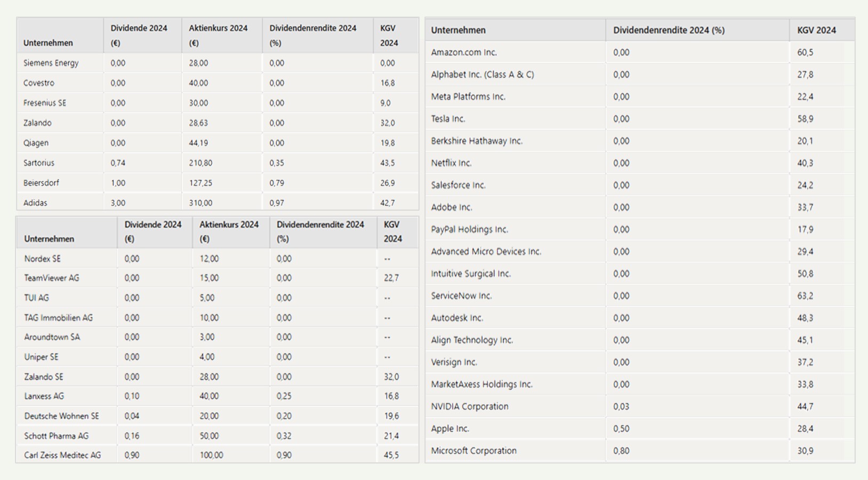Click Qiagen company name
Screen dimensions: 868x480
tap(36, 143)
